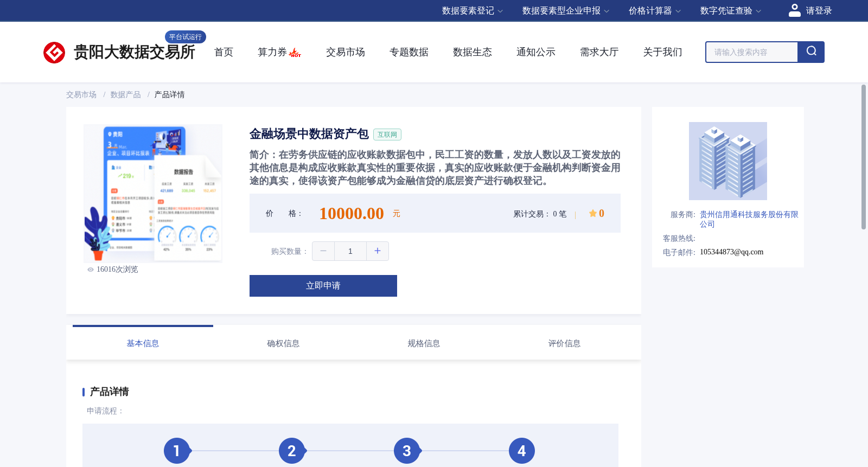
Task: Click the 16016次浏览 view count text
Action: pos(117,270)
